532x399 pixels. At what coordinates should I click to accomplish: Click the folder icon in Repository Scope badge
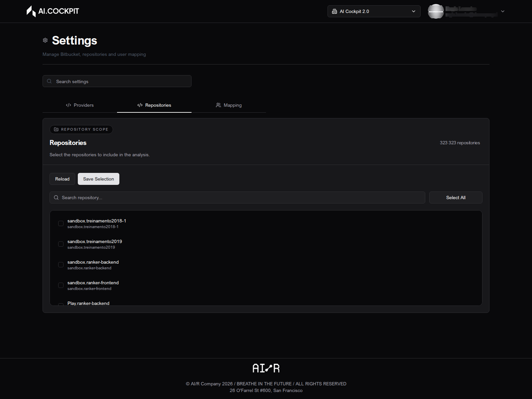56,129
